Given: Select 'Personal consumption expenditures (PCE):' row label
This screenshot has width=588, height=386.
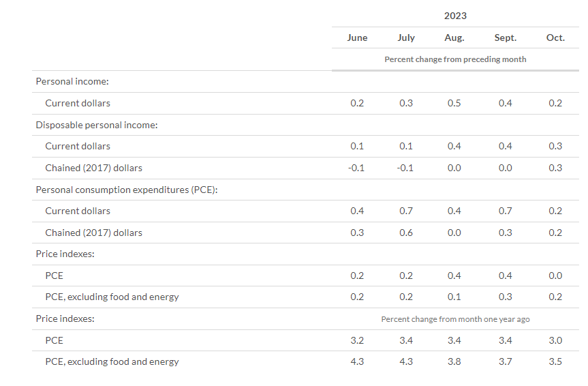Looking at the screenshot, I should point(126,190).
